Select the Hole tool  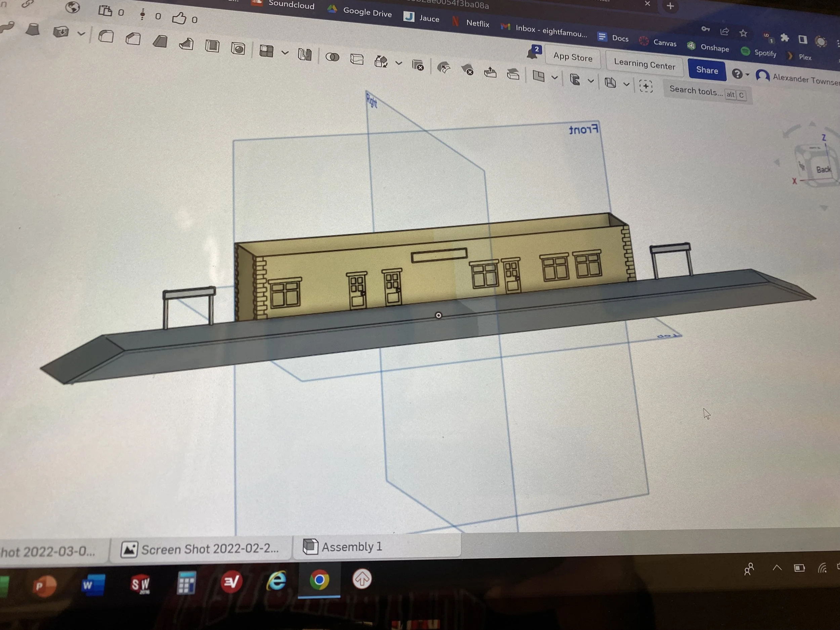[x=238, y=49]
